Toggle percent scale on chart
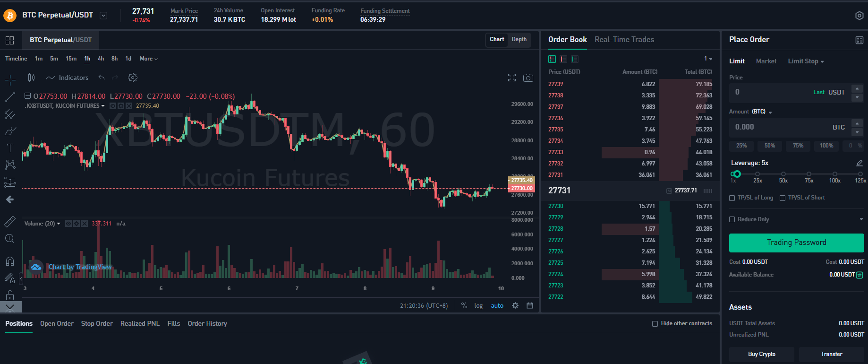This screenshot has width=868, height=364. (x=464, y=306)
